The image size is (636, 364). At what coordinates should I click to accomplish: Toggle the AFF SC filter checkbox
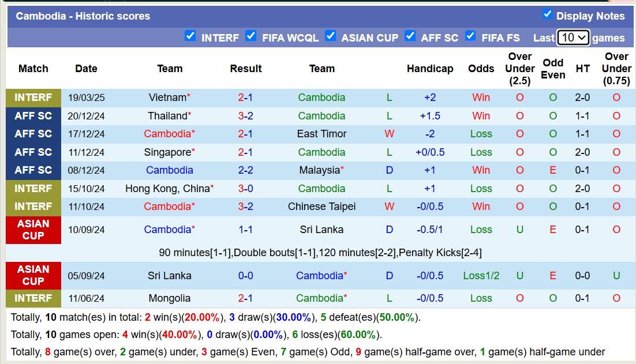tap(410, 36)
